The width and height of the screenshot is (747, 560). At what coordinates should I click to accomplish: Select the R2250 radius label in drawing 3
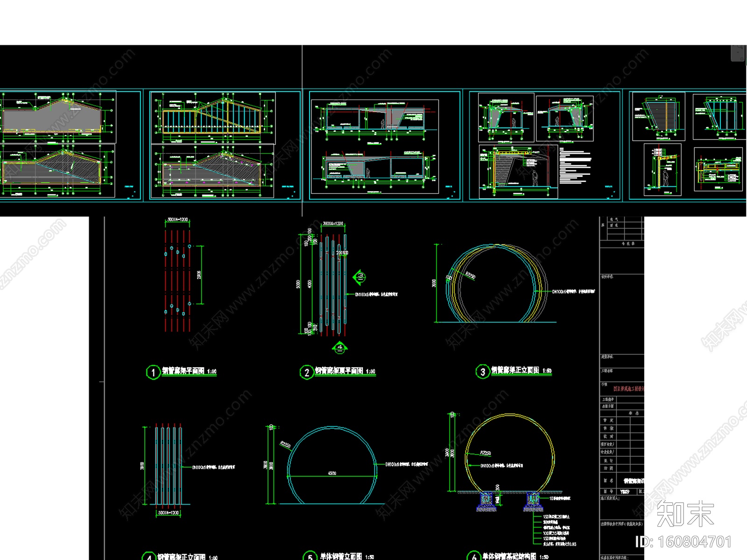[x=470, y=276]
